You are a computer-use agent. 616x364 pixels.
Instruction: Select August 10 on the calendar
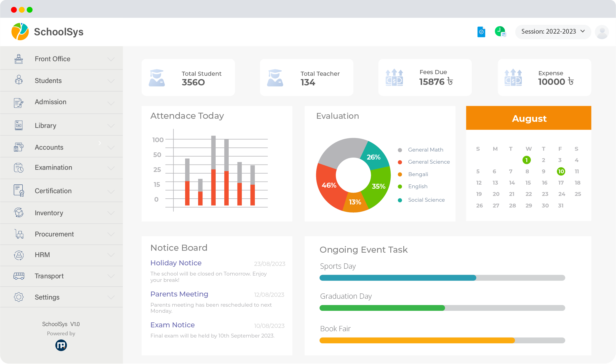pyautogui.click(x=561, y=171)
